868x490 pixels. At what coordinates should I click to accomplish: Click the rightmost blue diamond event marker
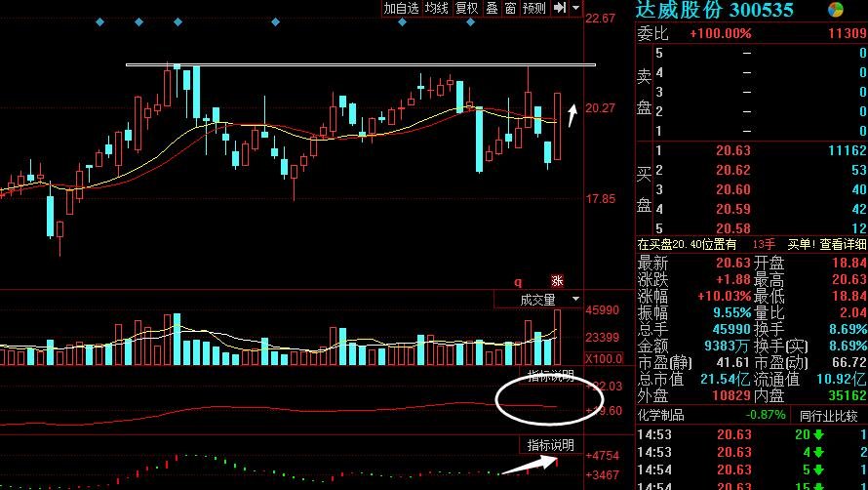(470, 22)
